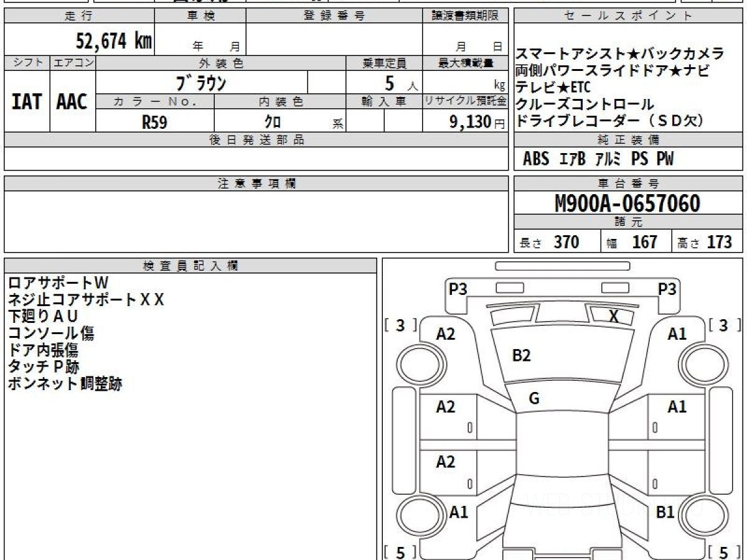Click the 車台番号 header
This screenshot has width=747, height=560.
coord(629,184)
